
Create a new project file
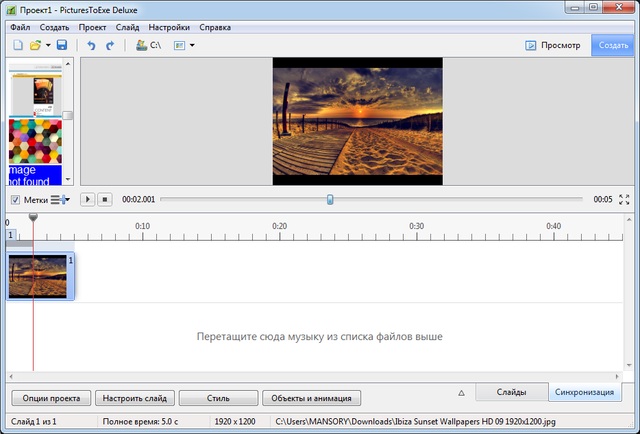pos(17,46)
